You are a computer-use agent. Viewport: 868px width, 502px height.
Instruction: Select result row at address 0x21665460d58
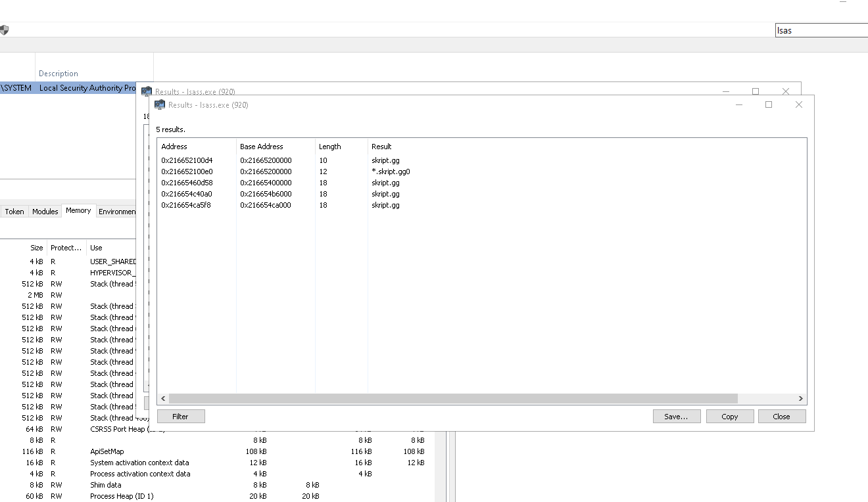pos(481,183)
